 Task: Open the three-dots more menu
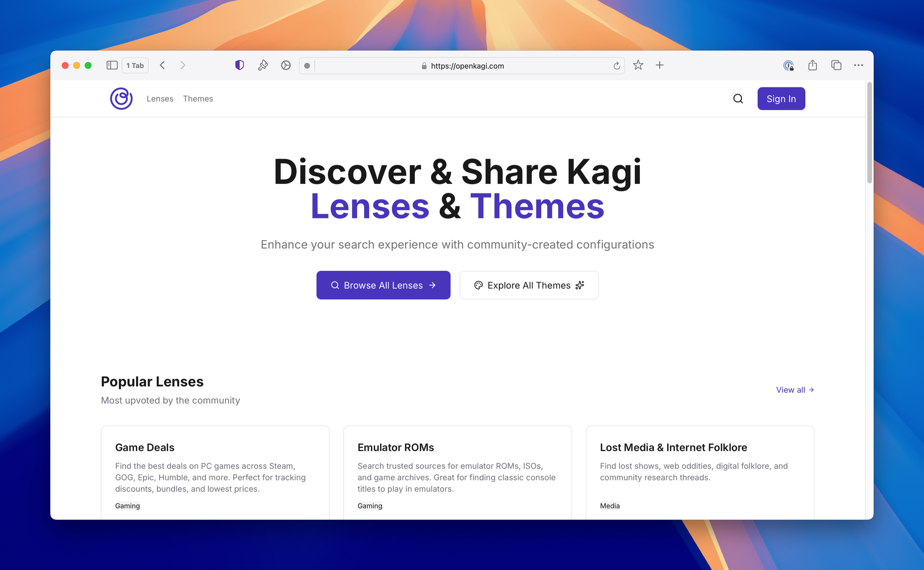click(x=858, y=65)
